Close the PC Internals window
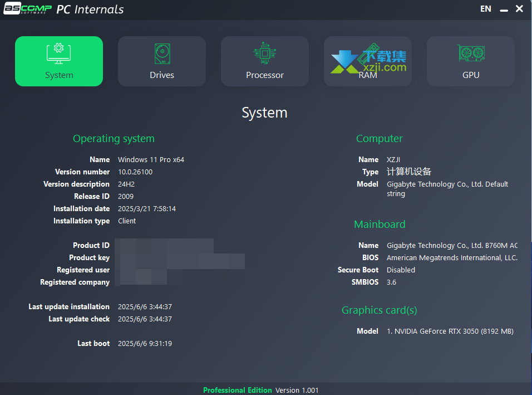The width and height of the screenshot is (532, 395). coord(519,8)
